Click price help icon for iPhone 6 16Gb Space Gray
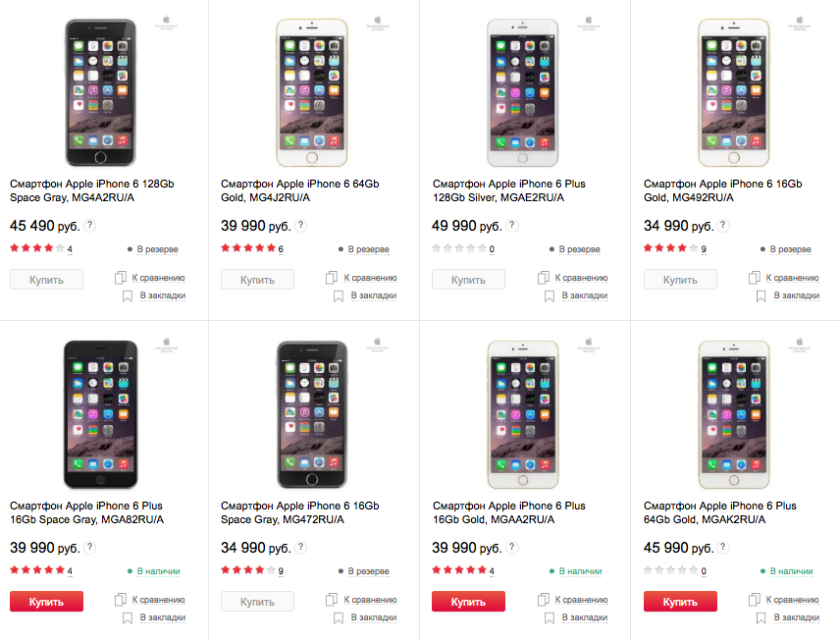 click(301, 548)
